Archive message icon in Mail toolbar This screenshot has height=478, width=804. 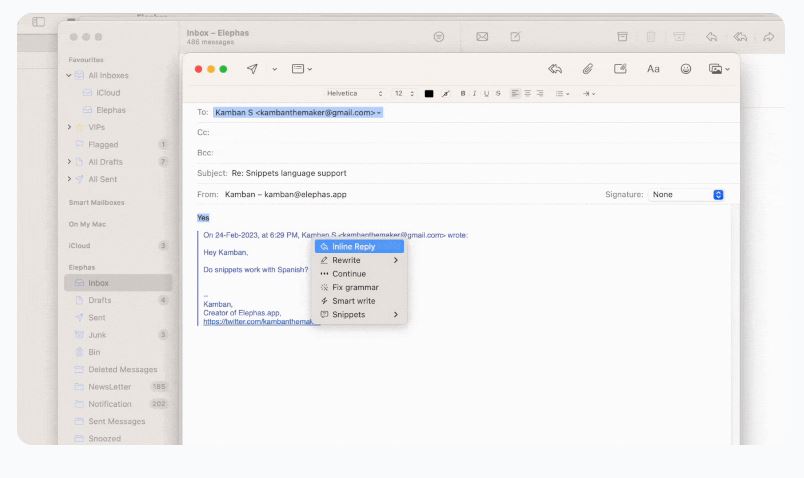(622, 37)
